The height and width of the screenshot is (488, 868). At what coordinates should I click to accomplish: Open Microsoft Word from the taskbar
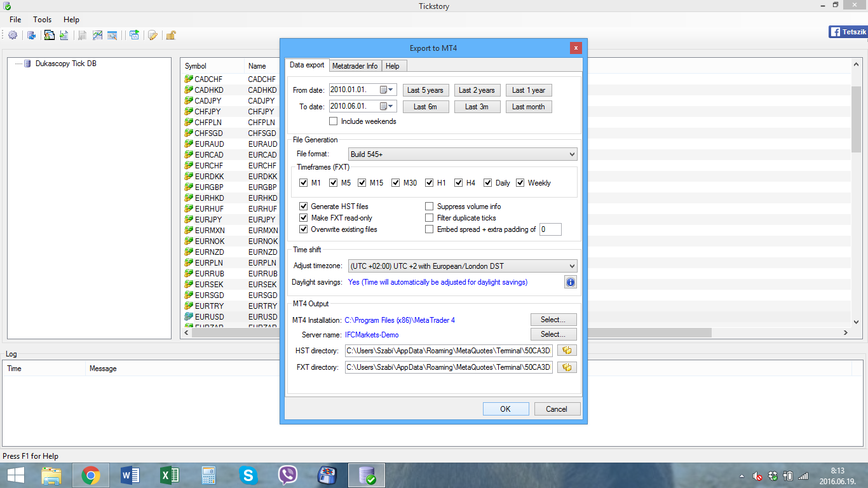pos(130,475)
